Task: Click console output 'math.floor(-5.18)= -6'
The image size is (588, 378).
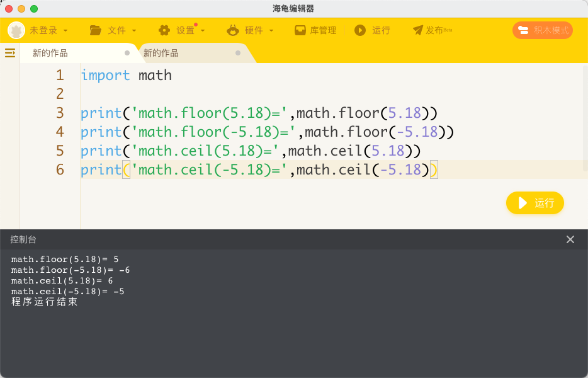Action: click(x=71, y=270)
